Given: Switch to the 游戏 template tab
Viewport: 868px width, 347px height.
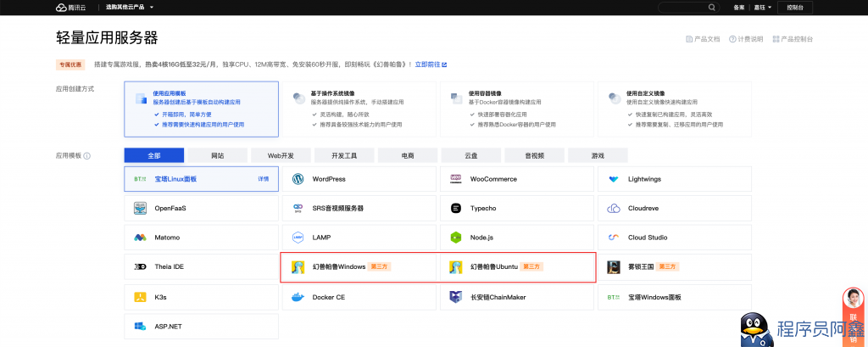Looking at the screenshot, I should (x=598, y=155).
